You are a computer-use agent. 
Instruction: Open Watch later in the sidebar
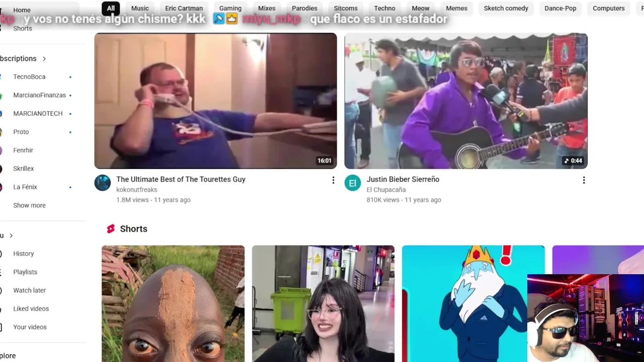coord(29,291)
